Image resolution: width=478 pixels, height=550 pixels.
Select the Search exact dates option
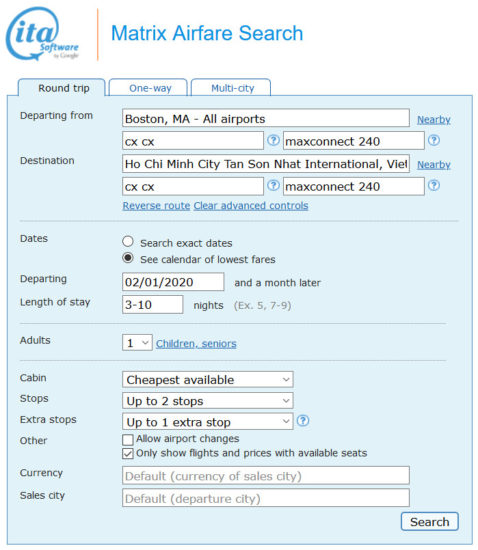pyautogui.click(x=128, y=242)
